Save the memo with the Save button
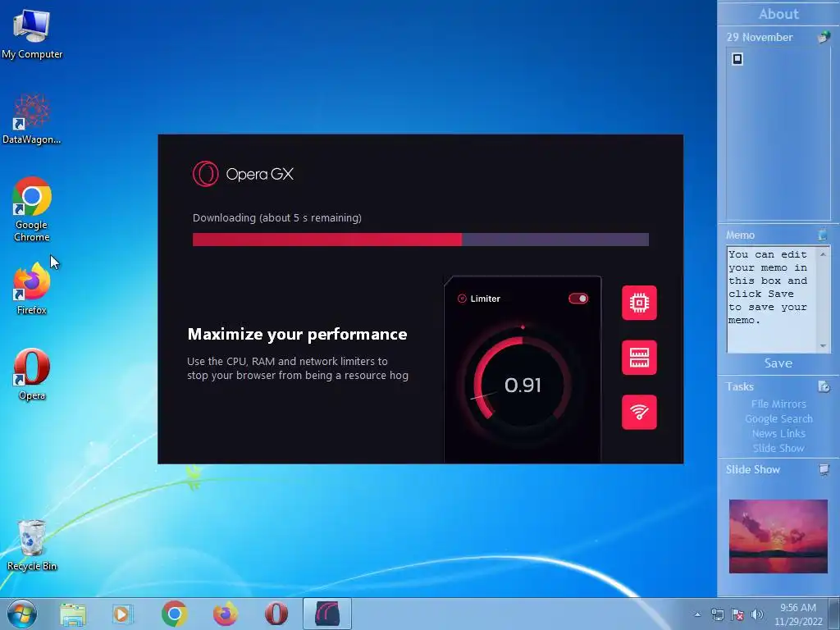The image size is (840, 630). coord(778,363)
